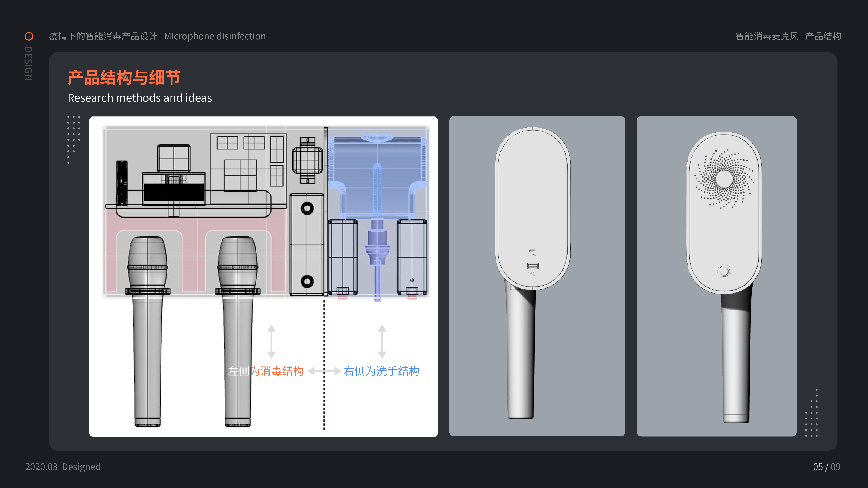
Task: Click the orange circle logo top left
Action: (29, 36)
